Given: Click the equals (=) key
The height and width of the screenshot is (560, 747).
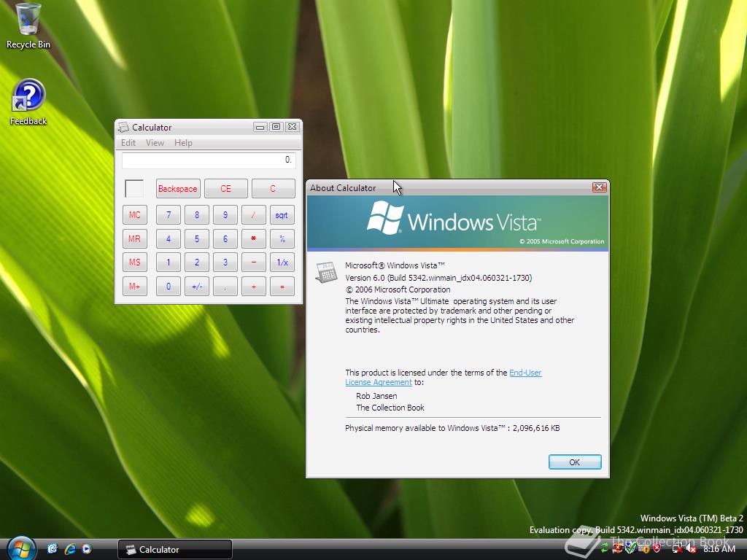Looking at the screenshot, I should click(x=282, y=286).
